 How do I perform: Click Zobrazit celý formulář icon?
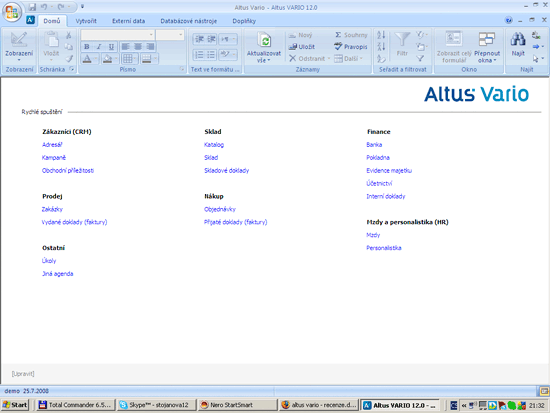(x=454, y=39)
